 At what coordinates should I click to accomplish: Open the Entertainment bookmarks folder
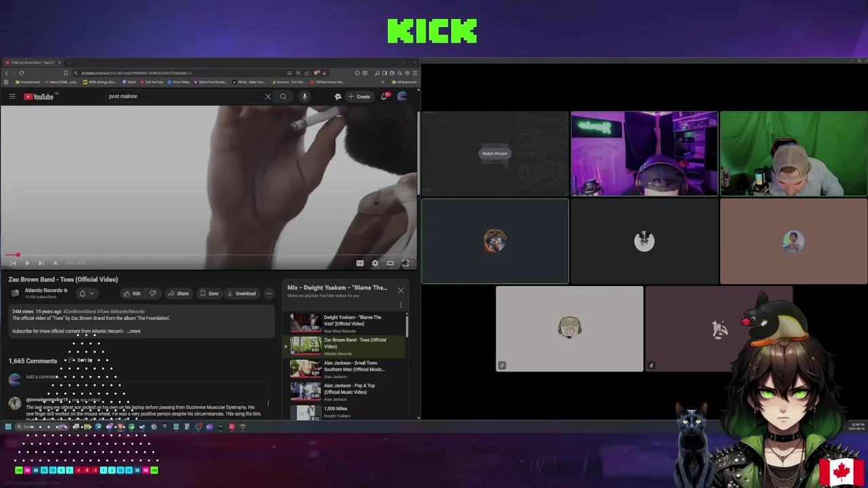click(27, 82)
